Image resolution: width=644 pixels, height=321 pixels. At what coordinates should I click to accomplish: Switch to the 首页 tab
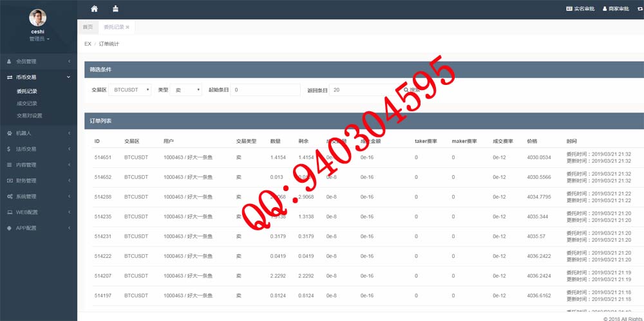pos(88,27)
